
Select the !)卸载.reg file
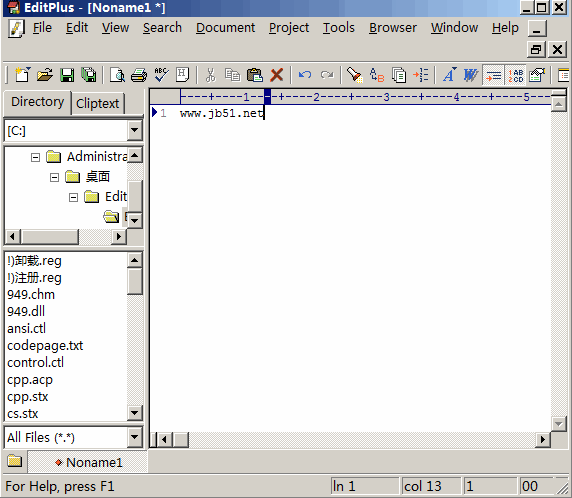tap(34, 261)
